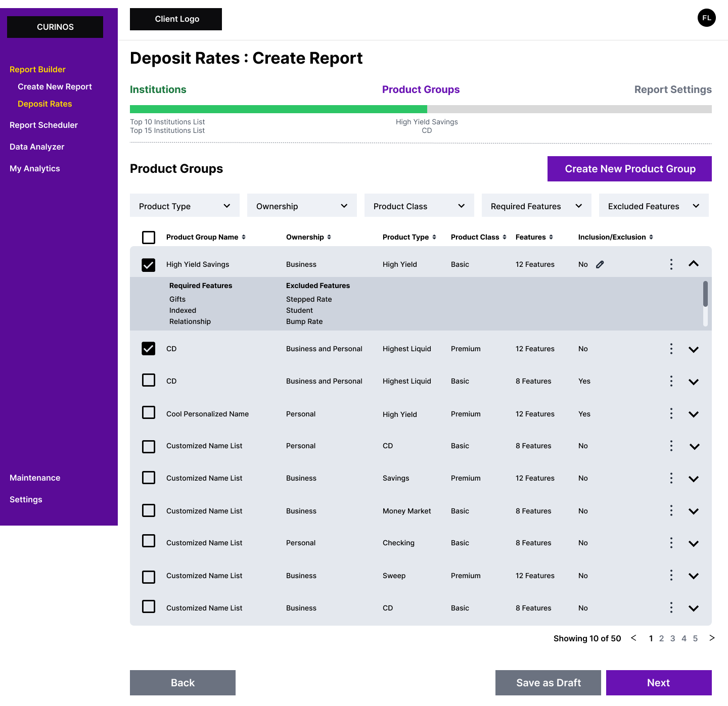This screenshot has height=706, width=728.
Task: Click the Back button
Action: click(183, 683)
